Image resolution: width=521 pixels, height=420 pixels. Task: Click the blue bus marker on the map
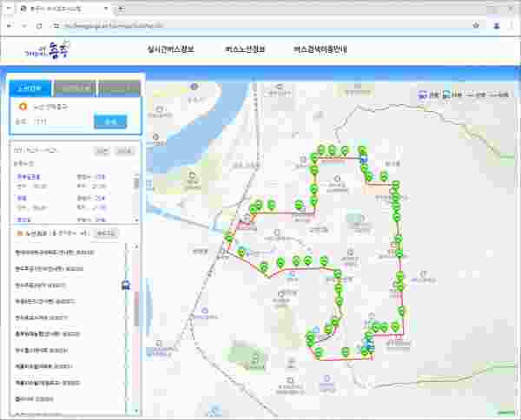[363, 158]
